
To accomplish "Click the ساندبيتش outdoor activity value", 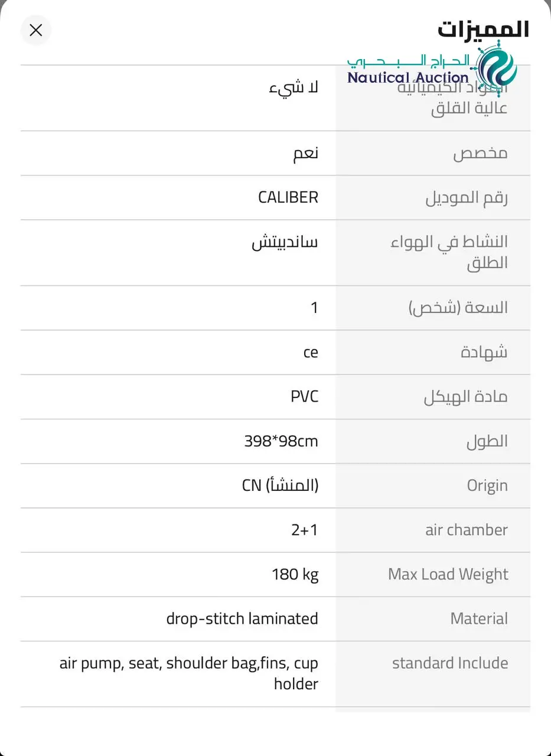I will coord(285,242).
